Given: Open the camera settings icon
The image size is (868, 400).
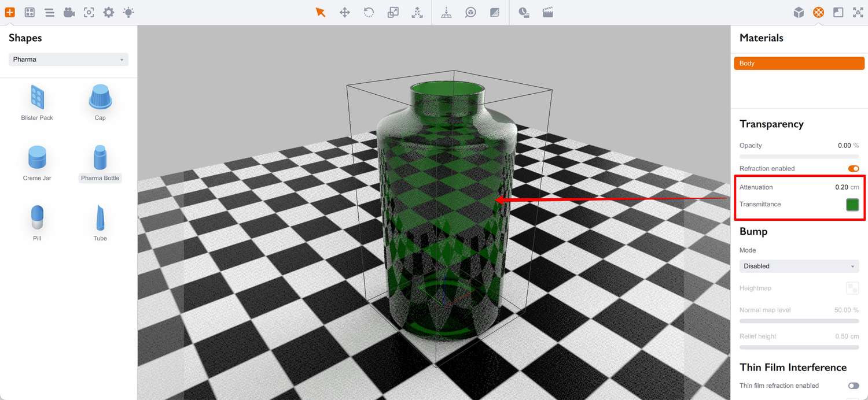Looking at the screenshot, I should coord(69,12).
